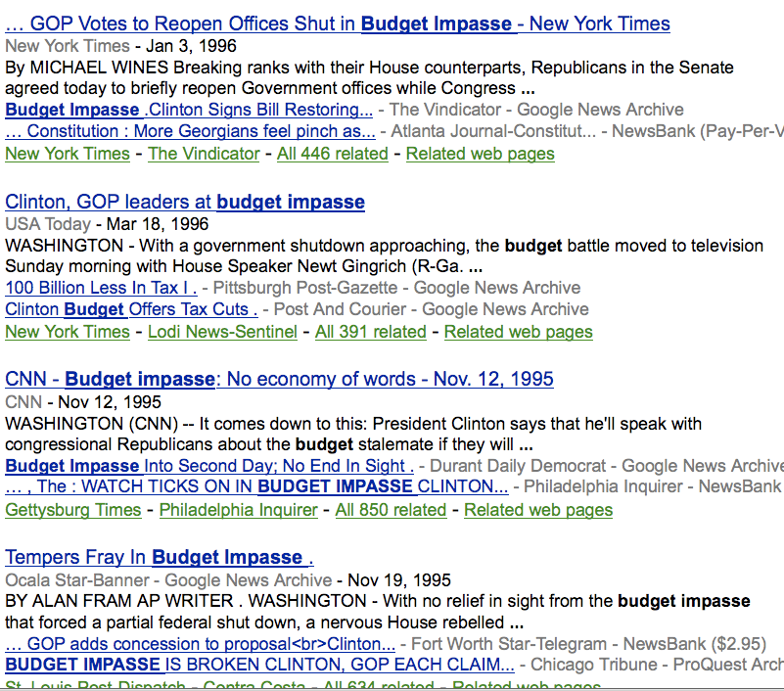Open 'Tempers Fray In Budget Impasse' headline

(160, 558)
